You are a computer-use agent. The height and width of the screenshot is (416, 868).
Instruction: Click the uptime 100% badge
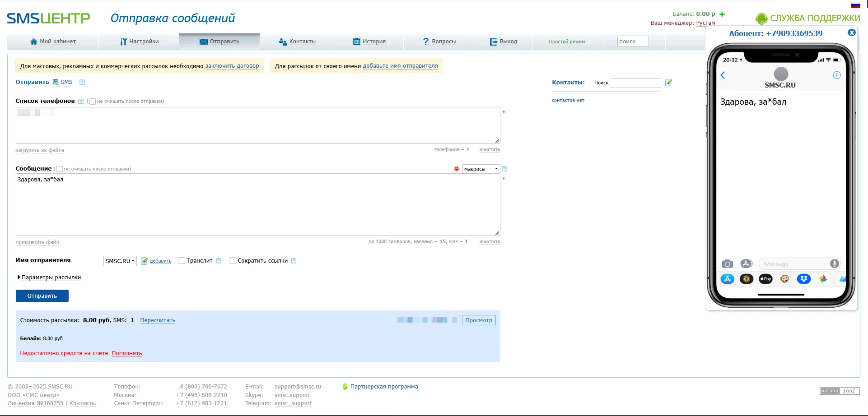click(840, 391)
